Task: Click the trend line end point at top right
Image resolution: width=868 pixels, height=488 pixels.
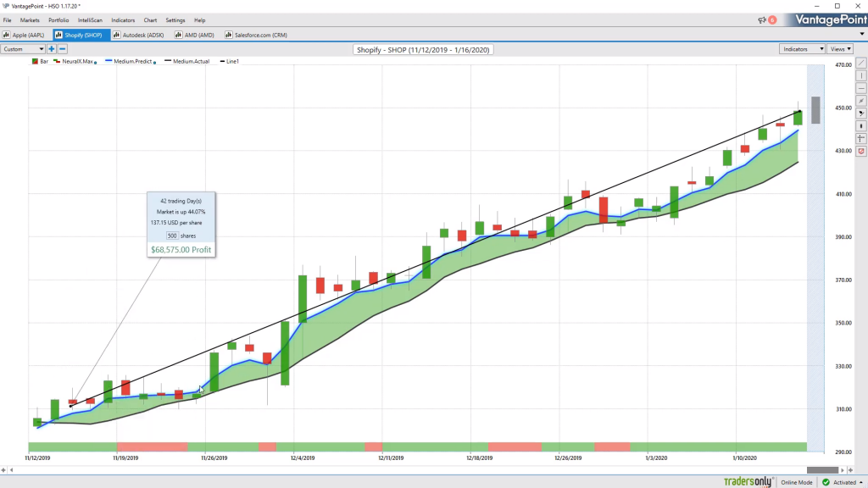Action: (800, 111)
